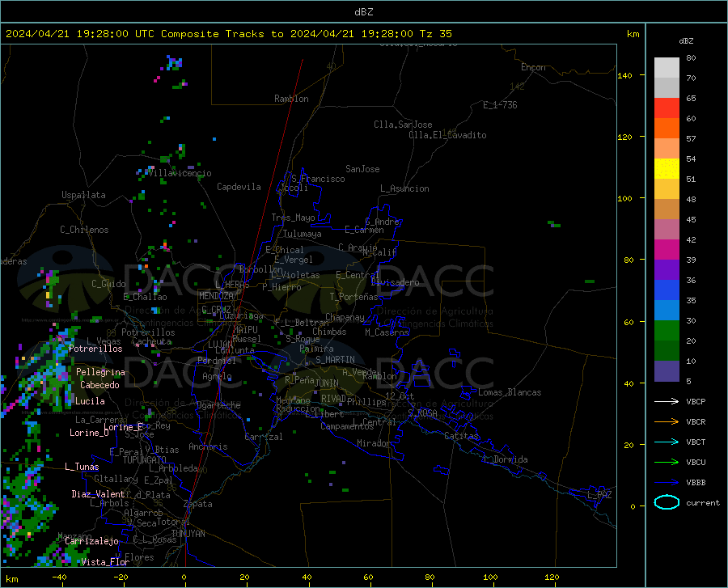
Task: Click the Mirador map label
Action: click(374, 443)
